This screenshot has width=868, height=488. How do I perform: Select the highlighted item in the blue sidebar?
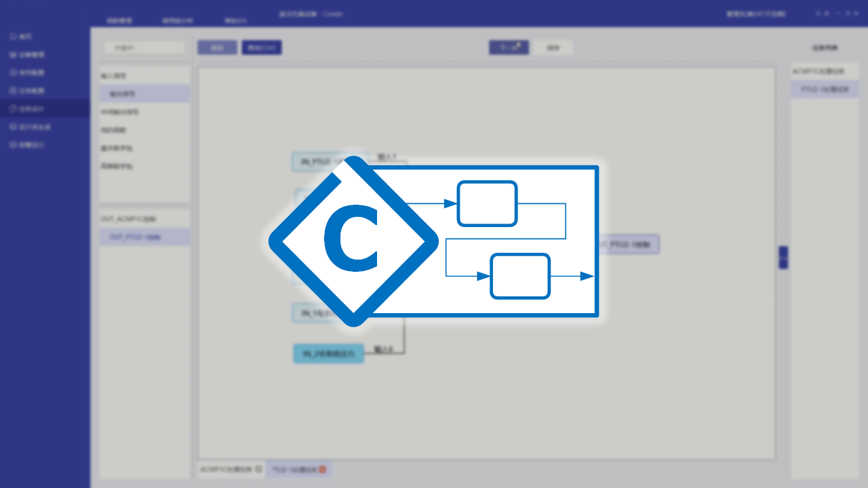[45, 108]
